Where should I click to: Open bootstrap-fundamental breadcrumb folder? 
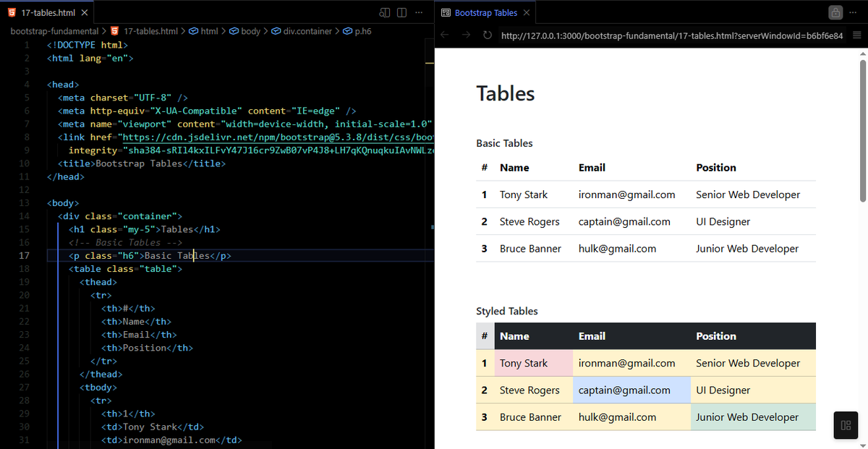pos(54,31)
